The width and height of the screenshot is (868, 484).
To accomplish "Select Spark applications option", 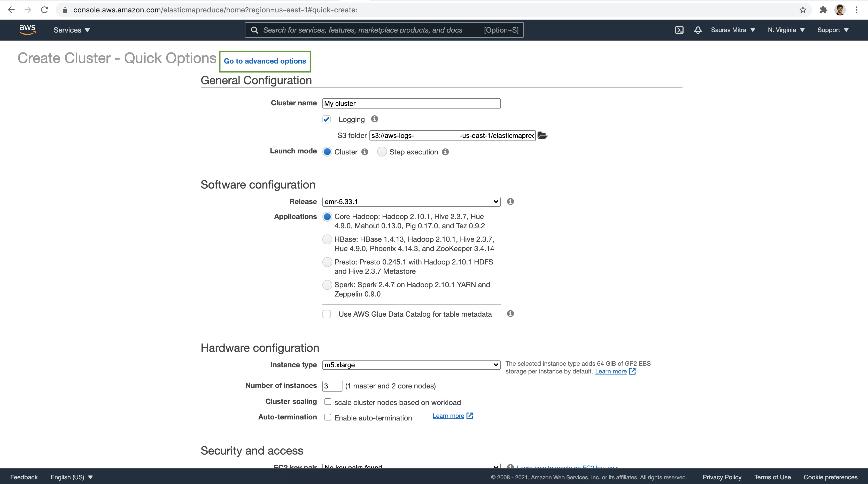I will pyautogui.click(x=327, y=285).
